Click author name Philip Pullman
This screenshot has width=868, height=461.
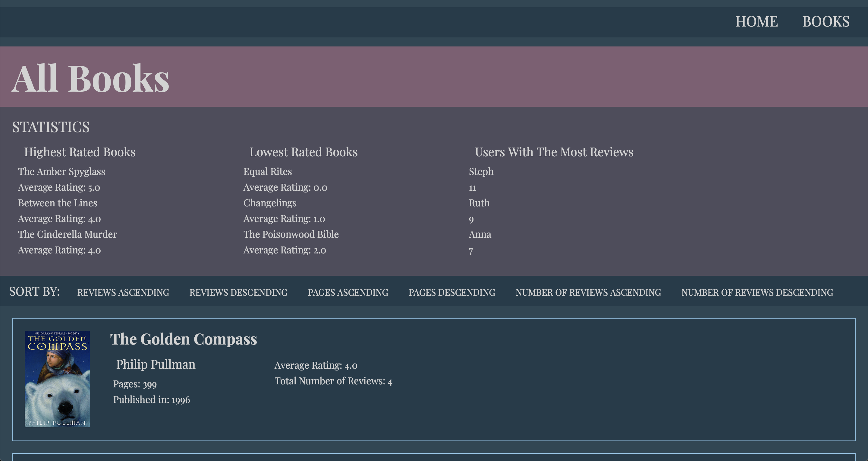pyautogui.click(x=156, y=364)
